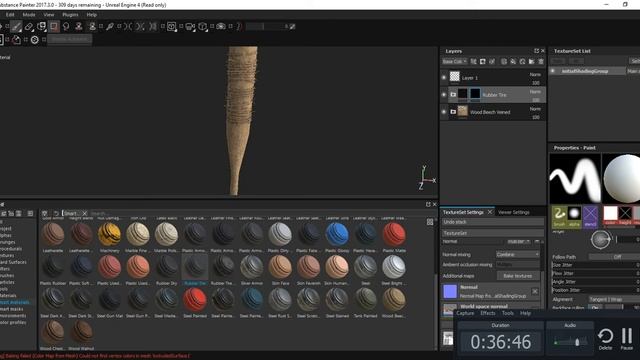640x360 pixels.
Task: Open Layer 1 blend mode dropdown
Action: pyautogui.click(x=535, y=75)
